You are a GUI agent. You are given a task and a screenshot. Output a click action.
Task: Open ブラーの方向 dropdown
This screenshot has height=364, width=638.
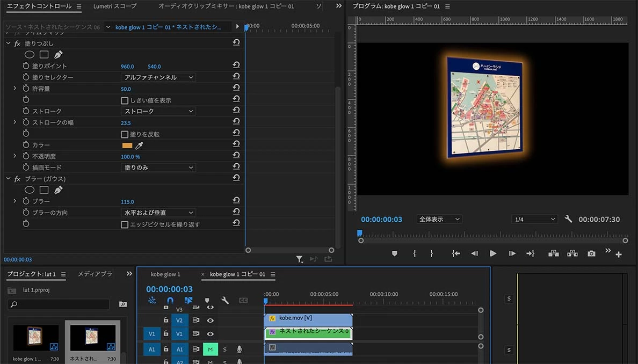coord(158,213)
